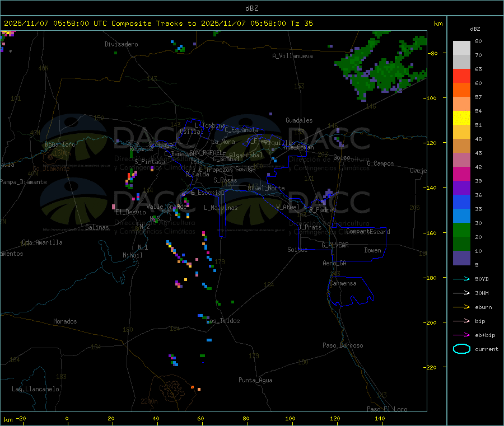
Task: Click the SAN_RAFAEL map label
Action: tap(206, 152)
